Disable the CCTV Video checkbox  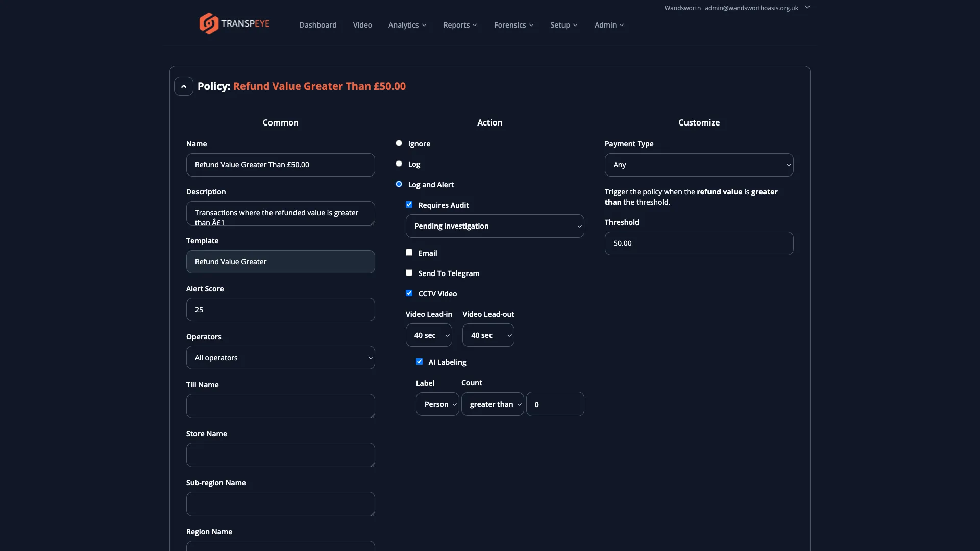click(x=409, y=293)
